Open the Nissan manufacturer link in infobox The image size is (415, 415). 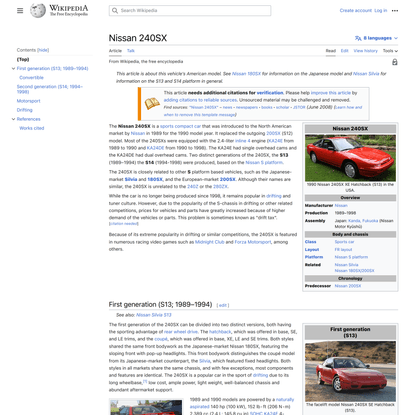[341, 206]
